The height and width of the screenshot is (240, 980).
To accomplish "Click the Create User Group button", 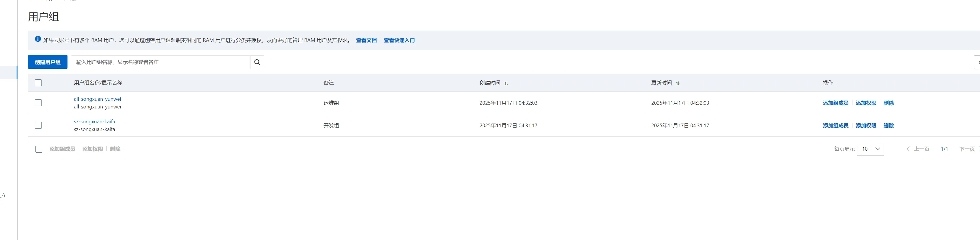I will click(x=47, y=62).
